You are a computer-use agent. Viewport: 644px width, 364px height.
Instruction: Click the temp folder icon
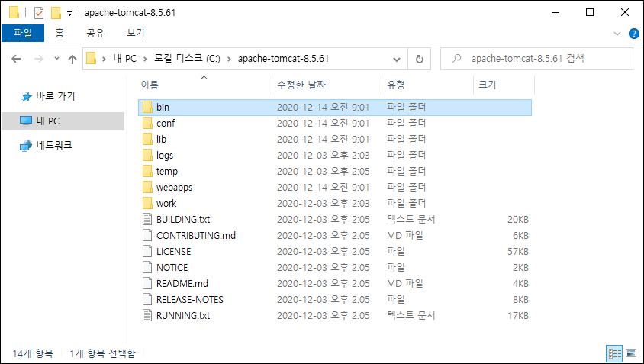147,172
